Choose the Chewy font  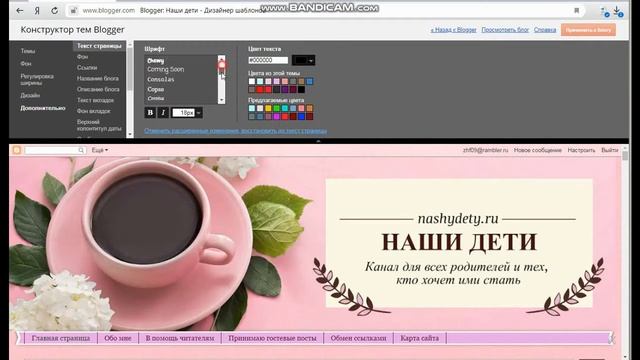[156, 60]
